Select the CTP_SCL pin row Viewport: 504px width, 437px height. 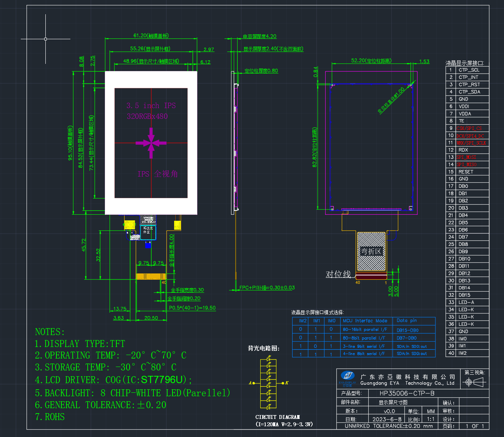(x=467, y=70)
